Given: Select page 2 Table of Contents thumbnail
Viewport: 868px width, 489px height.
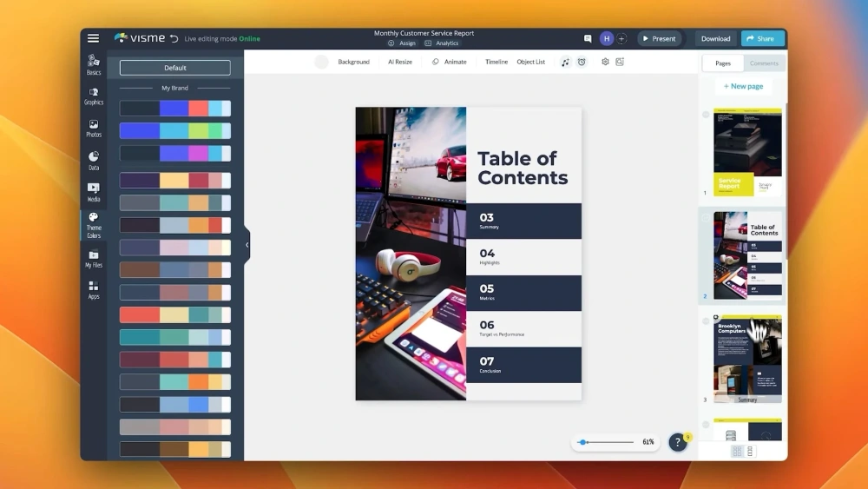Looking at the screenshot, I should tap(747, 255).
